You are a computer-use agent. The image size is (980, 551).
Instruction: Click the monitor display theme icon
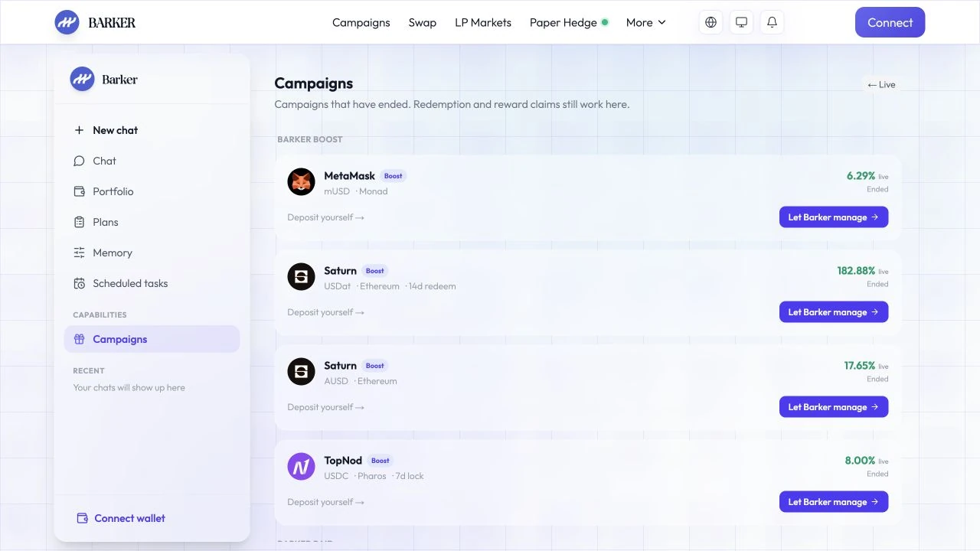[x=742, y=22]
